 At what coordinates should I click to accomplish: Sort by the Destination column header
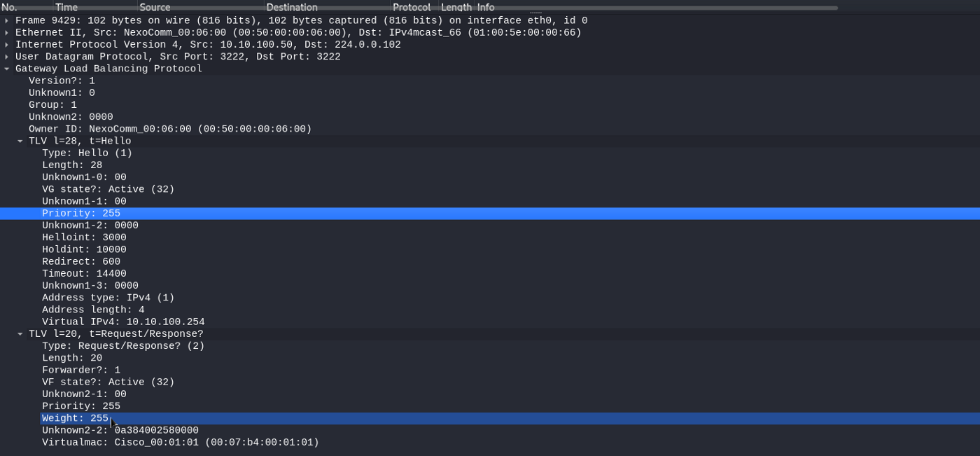(x=292, y=7)
